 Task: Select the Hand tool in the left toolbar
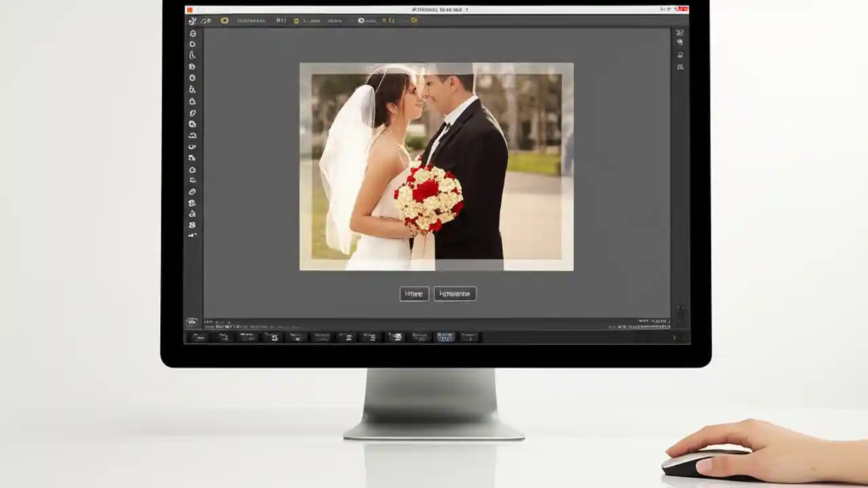click(193, 224)
